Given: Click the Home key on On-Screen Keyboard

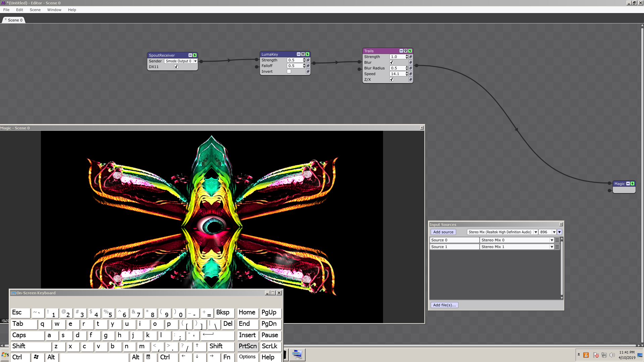Looking at the screenshot, I should [x=248, y=313].
